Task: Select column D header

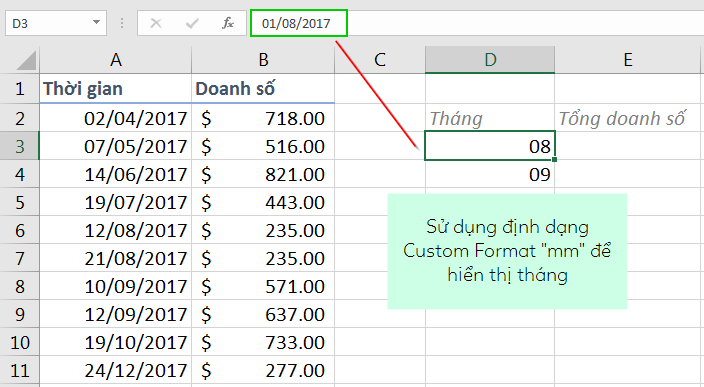Action: pos(490,60)
